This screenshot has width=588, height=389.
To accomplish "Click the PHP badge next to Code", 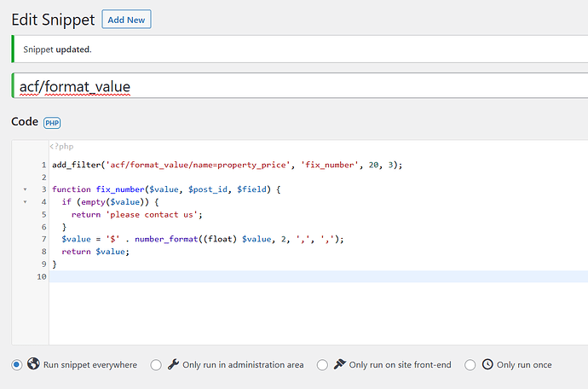I will click(x=52, y=123).
